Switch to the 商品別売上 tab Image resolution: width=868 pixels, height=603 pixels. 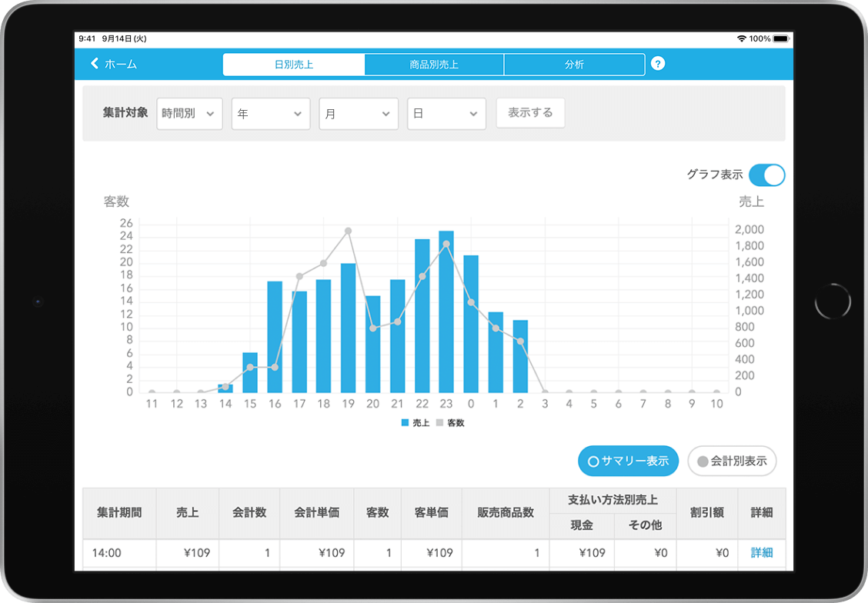[x=433, y=64]
